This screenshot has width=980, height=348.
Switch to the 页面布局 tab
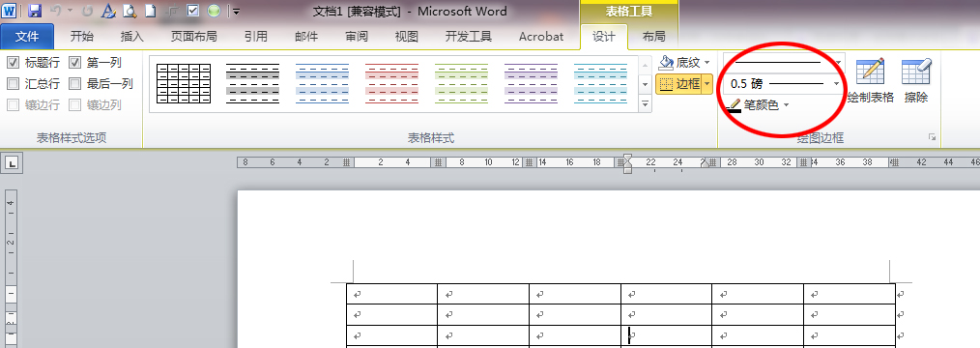point(194,37)
